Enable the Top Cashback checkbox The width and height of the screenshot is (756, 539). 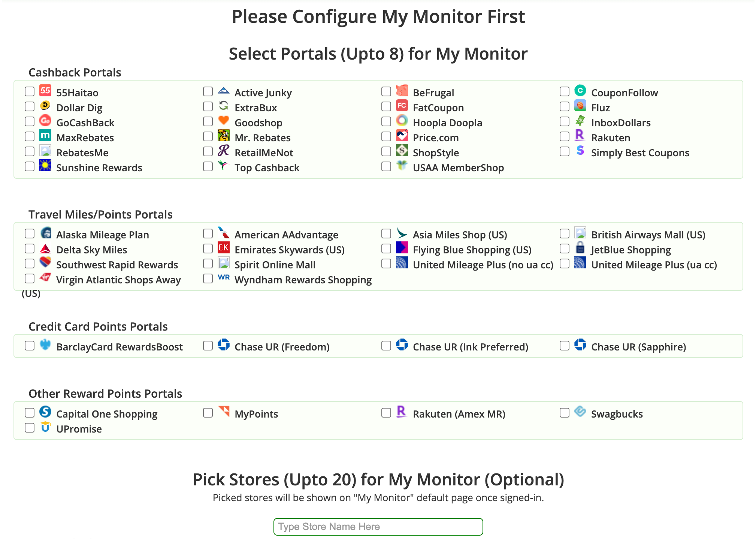[x=208, y=166]
